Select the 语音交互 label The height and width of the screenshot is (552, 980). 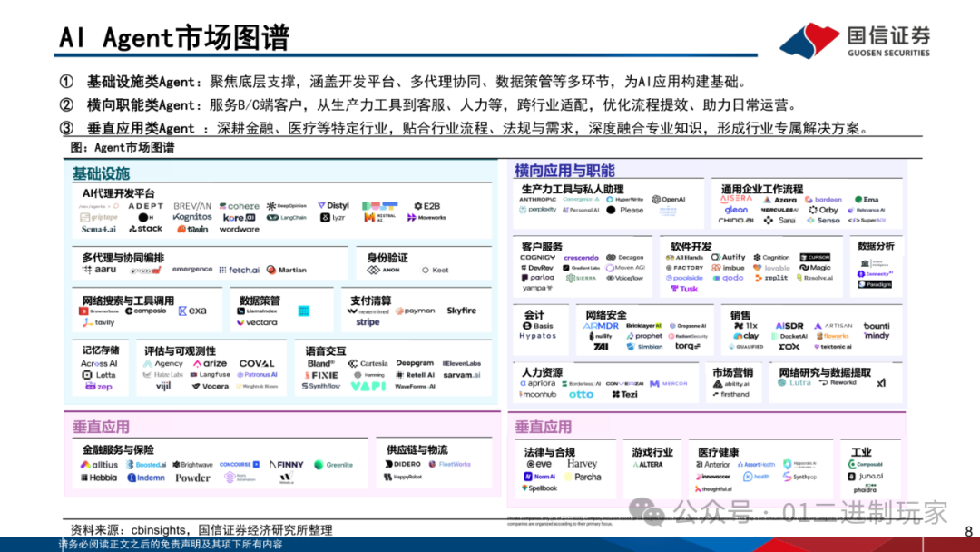[x=325, y=350]
